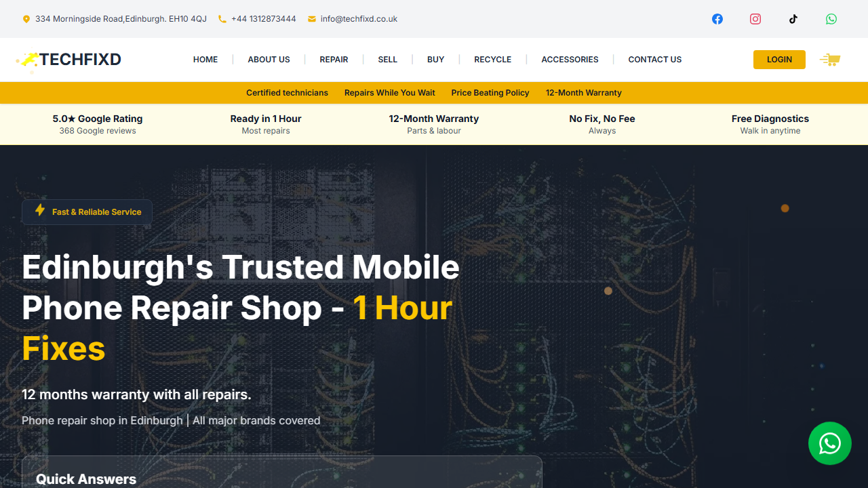The height and width of the screenshot is (488, 868).
Task: Navigate to ACCESSORIES
Action: coord(570,60)
